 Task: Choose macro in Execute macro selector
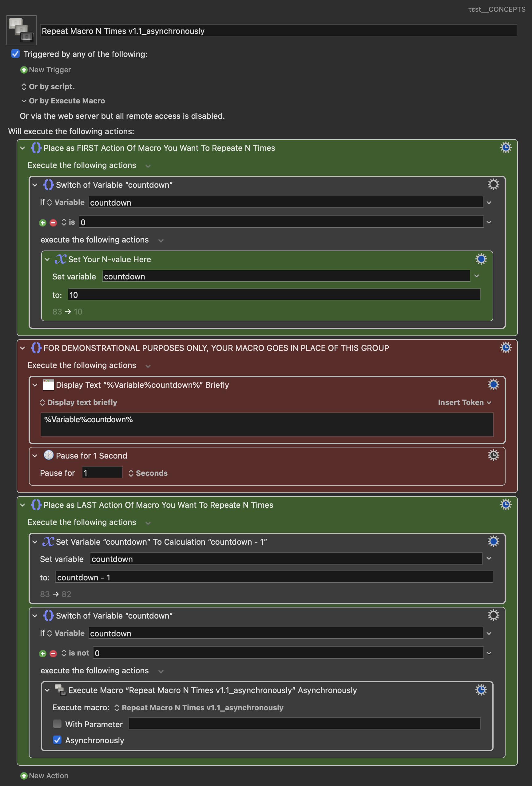pyautogui.click(x=199, y=708)
